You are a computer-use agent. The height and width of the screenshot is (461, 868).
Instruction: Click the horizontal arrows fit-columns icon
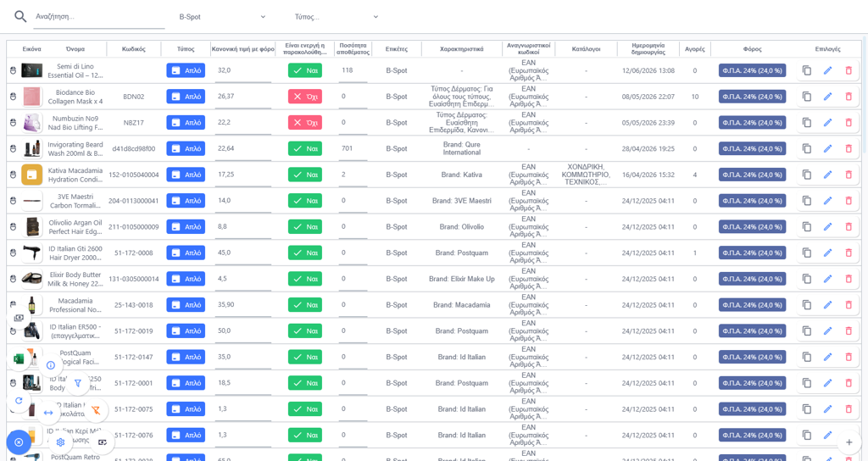48,413
